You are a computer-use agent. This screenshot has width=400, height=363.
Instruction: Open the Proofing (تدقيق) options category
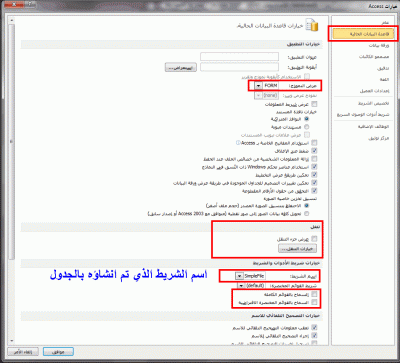click(383, 68)
